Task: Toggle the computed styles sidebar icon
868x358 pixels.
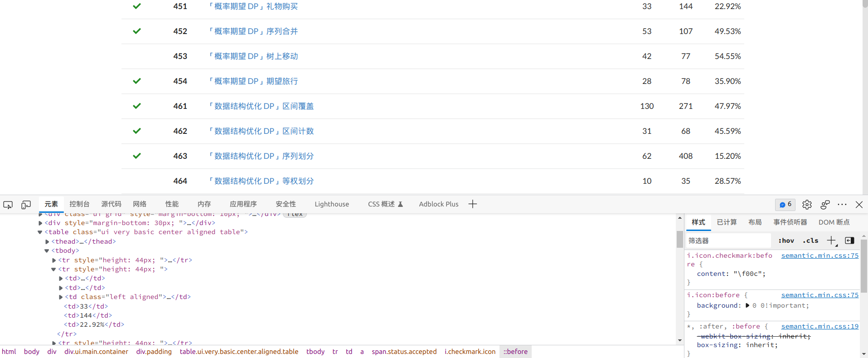Action: click(849, 240)
